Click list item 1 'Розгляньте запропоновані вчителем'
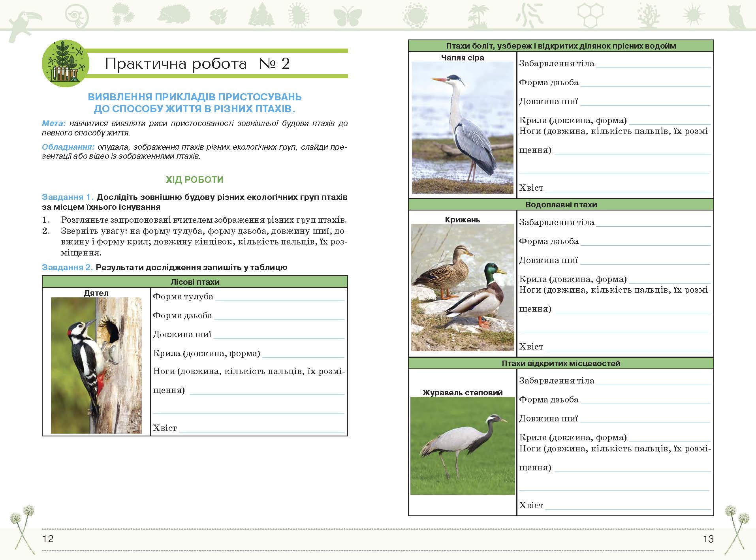 click(195, 220)
